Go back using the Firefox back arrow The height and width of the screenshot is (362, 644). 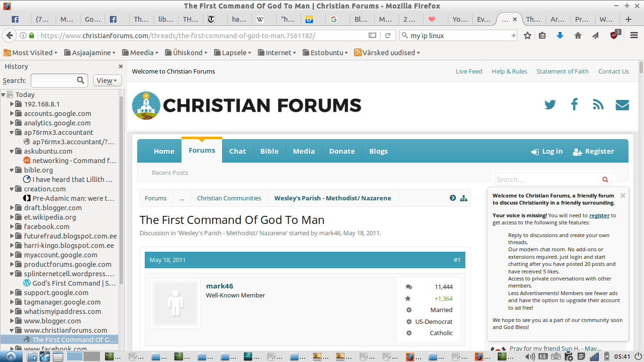tap(9, 35)
